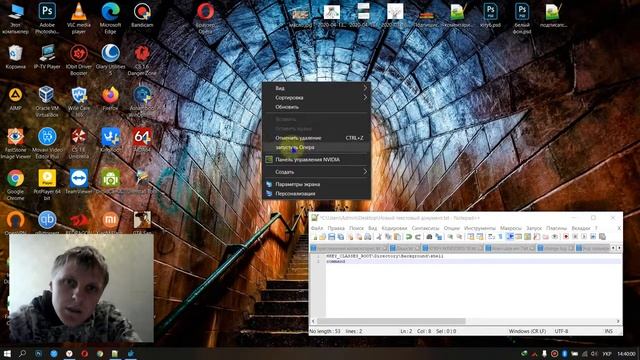
Task: Open AIMP desktop shortcut
Action: point(16,99)
